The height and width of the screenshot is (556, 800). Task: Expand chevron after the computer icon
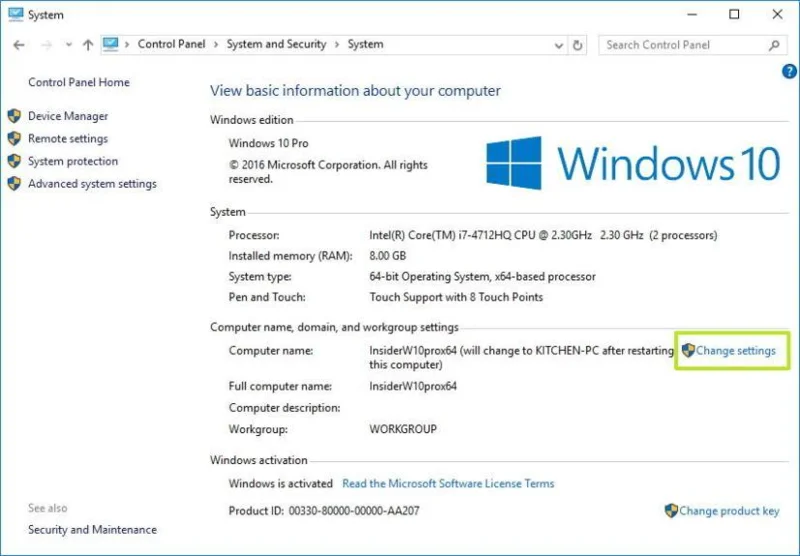tap(127, 45)
